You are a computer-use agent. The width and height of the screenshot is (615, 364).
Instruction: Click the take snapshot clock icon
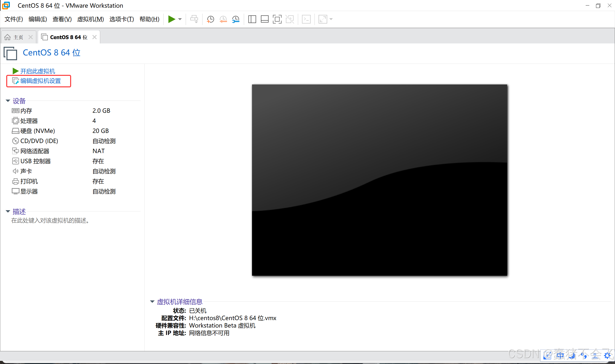point(210,19)
